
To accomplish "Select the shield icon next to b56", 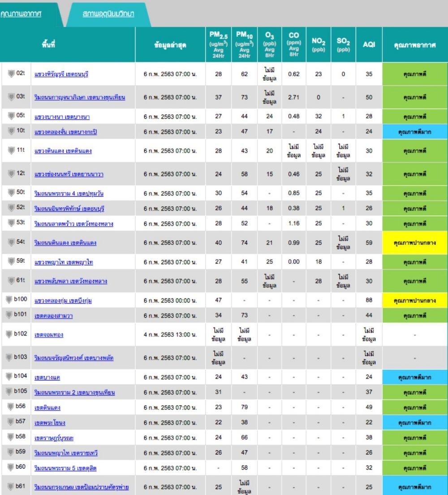I will point(11,407).
